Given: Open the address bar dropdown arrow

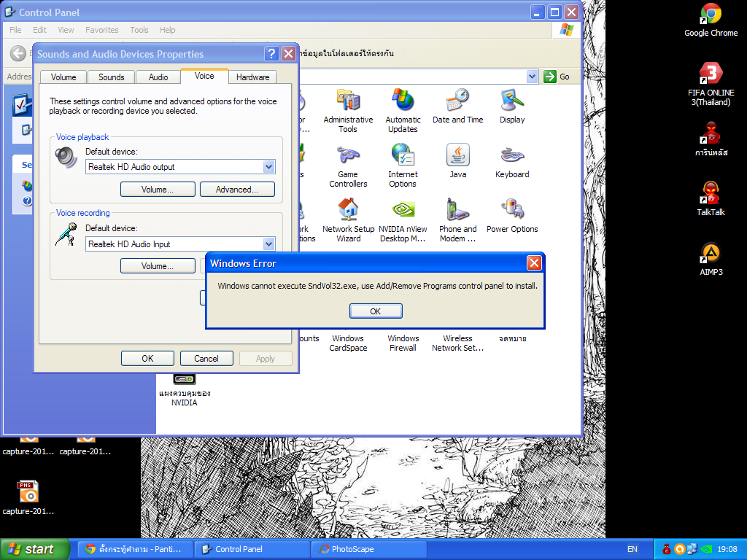Looking at the screenshot, I should point(532,76).
